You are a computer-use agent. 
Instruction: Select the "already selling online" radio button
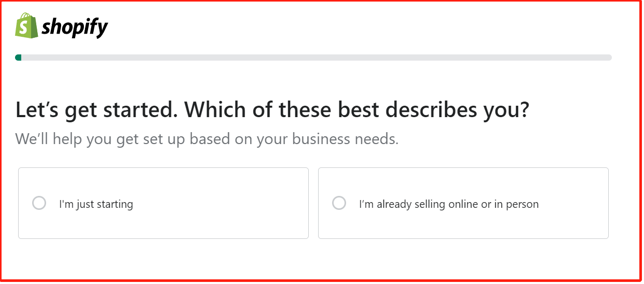tap(339, 203)
